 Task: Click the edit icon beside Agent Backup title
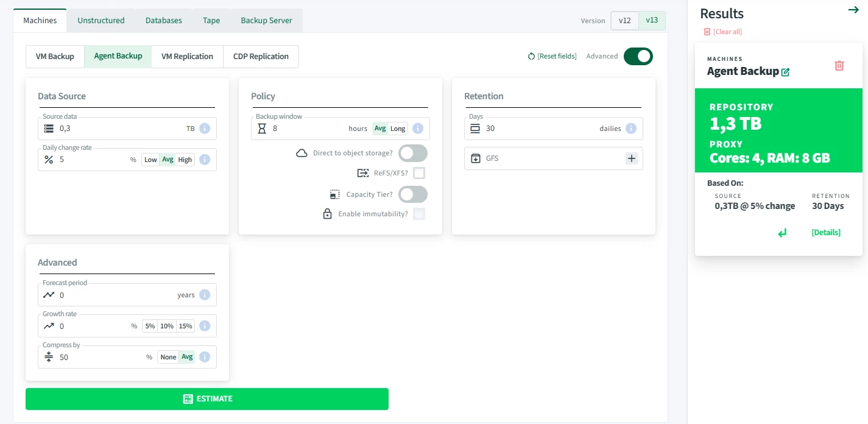786,72
